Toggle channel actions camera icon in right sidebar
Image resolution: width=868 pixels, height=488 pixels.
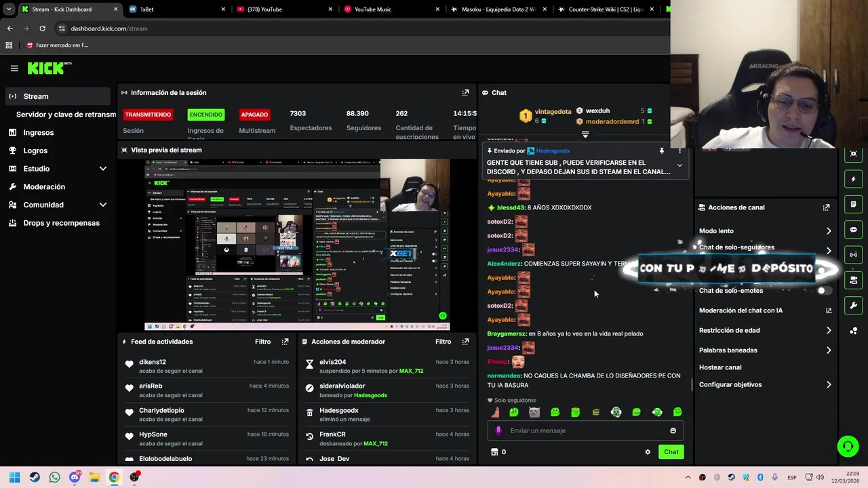tap(853, 280)
